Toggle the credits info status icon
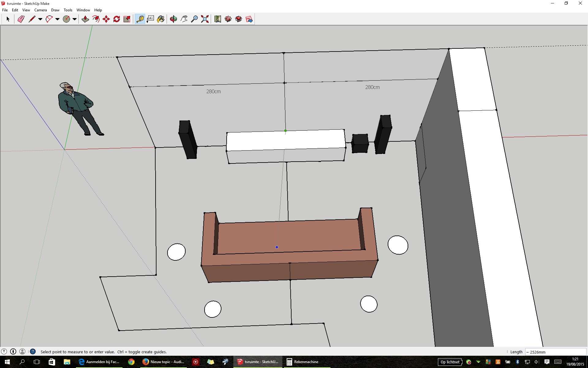 point(13,351)
